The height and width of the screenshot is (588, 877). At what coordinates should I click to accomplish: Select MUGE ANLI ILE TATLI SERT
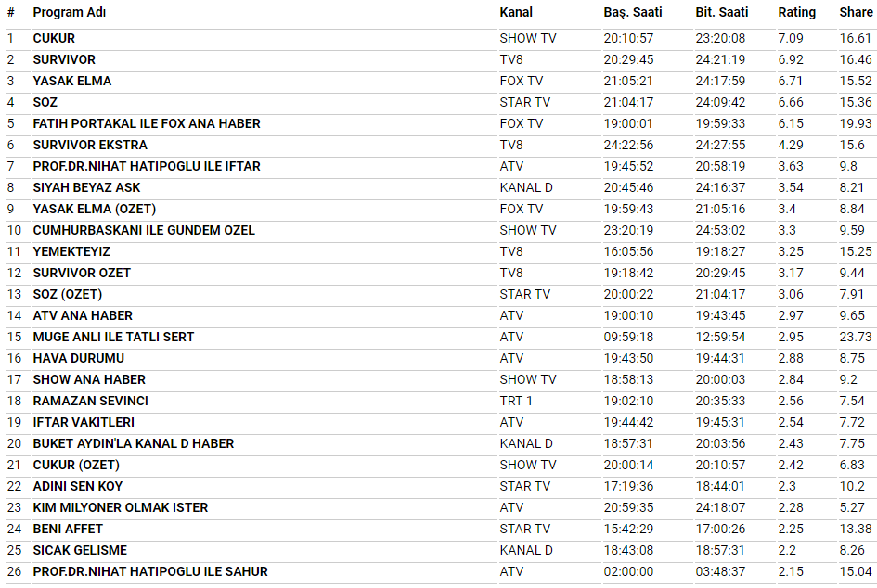click(x=113, y=337)
